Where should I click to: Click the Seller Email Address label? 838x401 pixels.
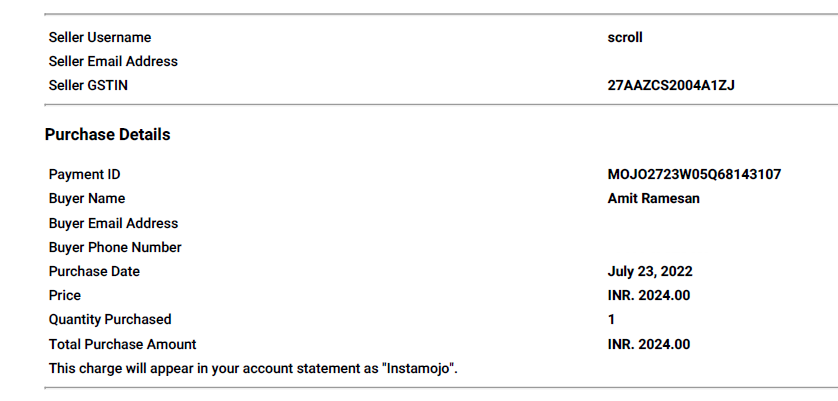point(113,61)
